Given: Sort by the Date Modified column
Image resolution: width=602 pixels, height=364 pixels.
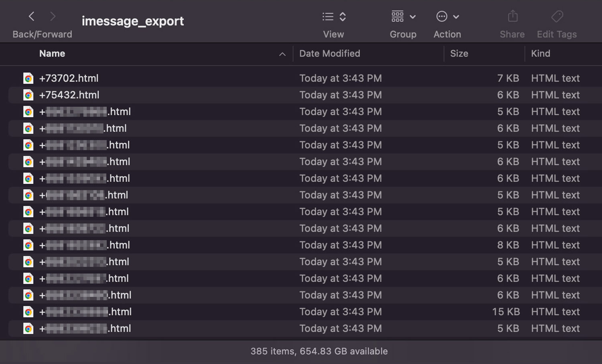Looking at the screenshot, I should point(329,53).
